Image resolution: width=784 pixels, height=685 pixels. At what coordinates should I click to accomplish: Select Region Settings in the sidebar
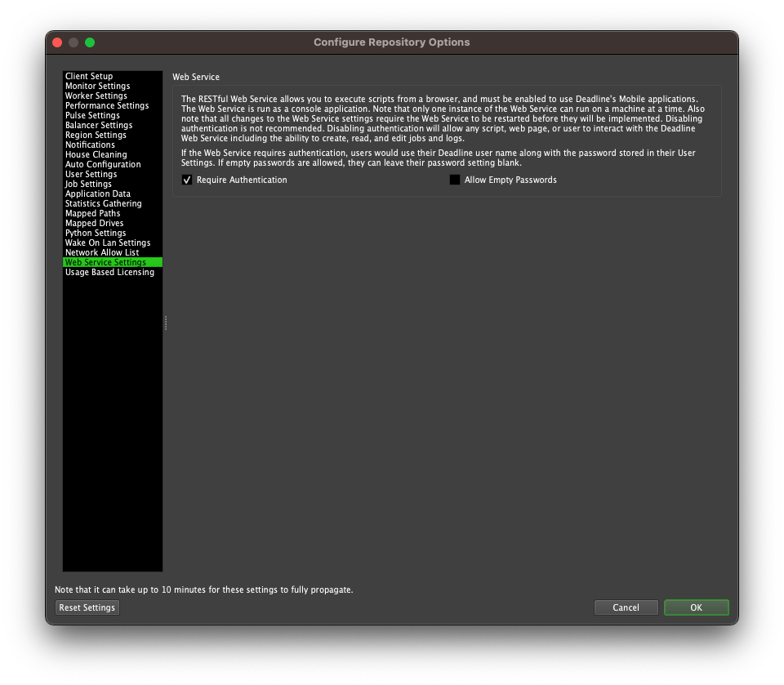coord(96,134)
